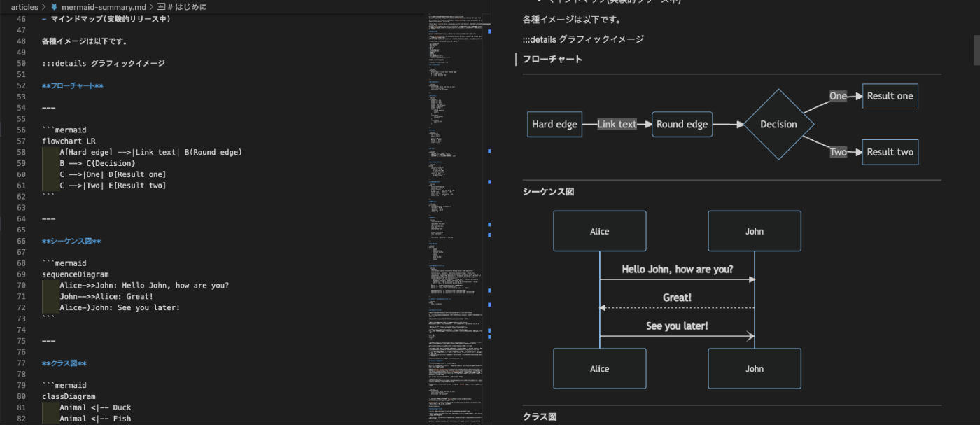Click line number 52 in editor gutter
The width and height of the screenshot is (980, 425).
(21, 85)
